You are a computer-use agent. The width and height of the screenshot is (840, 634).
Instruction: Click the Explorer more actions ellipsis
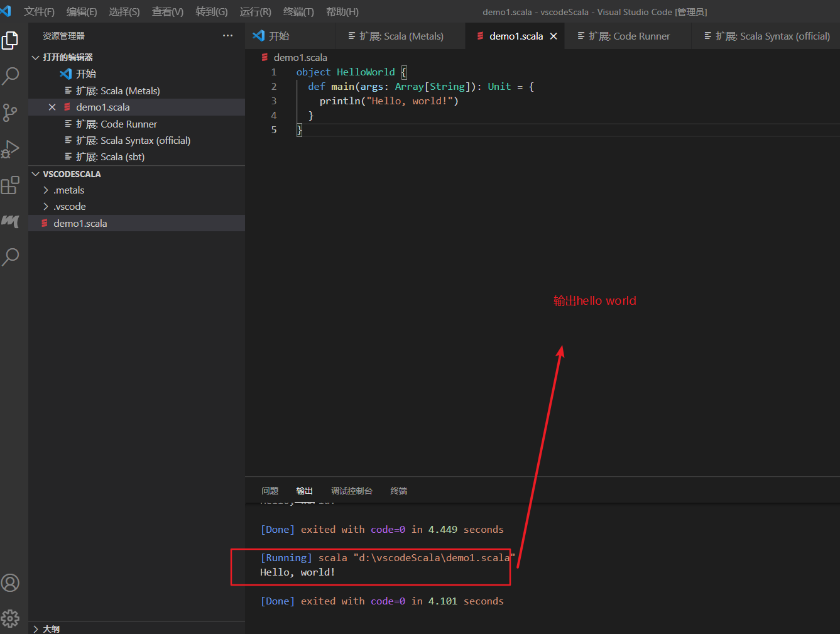pyautogui.click(x=227, y=36)
